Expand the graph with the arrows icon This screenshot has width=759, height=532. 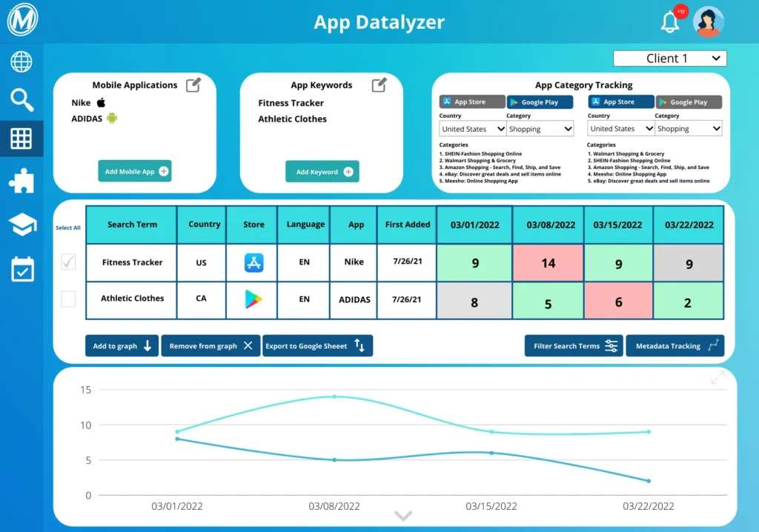tap(717, 378)
